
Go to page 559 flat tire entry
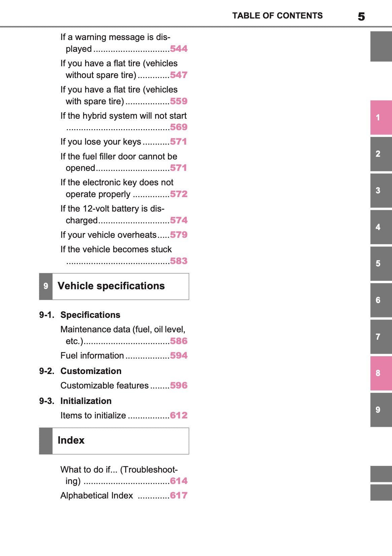click(x=178, y=101)
